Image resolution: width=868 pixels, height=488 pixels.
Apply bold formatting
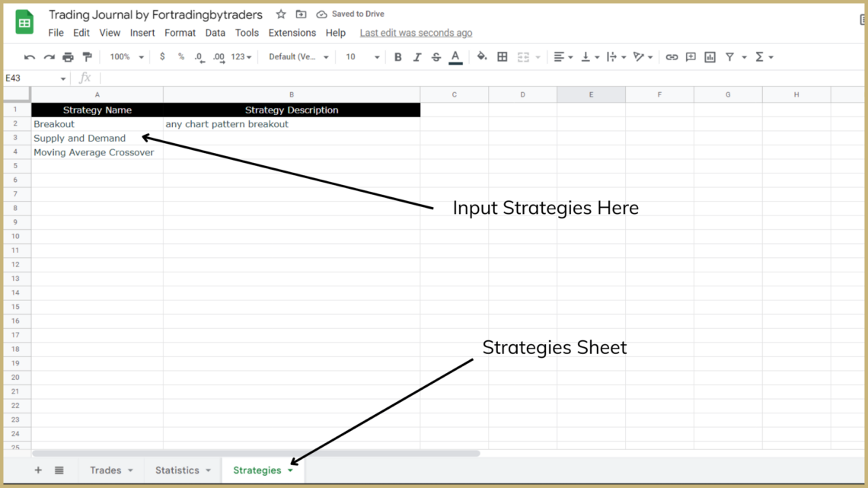(x=397, y=56)
